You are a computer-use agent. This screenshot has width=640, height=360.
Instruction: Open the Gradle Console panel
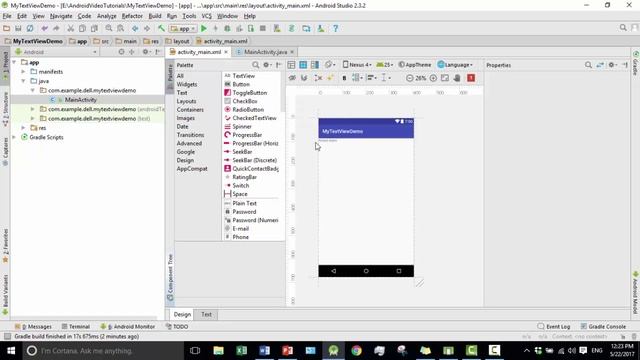603,327
